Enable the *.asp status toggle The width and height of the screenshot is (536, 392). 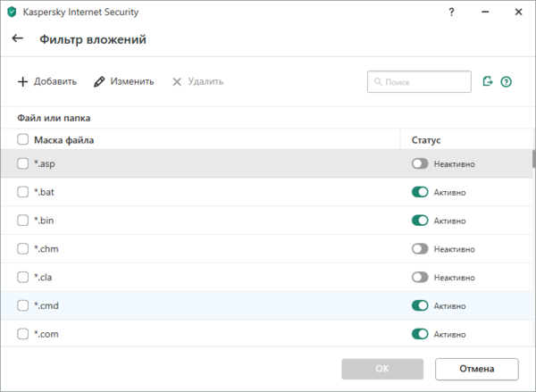tap(420, 163)
